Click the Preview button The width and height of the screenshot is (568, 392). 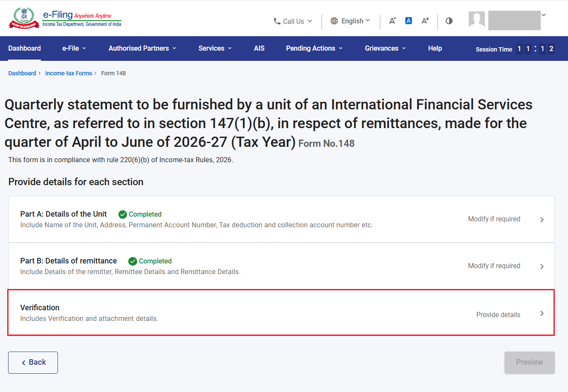pyautogui.click(x=530, y=363)
